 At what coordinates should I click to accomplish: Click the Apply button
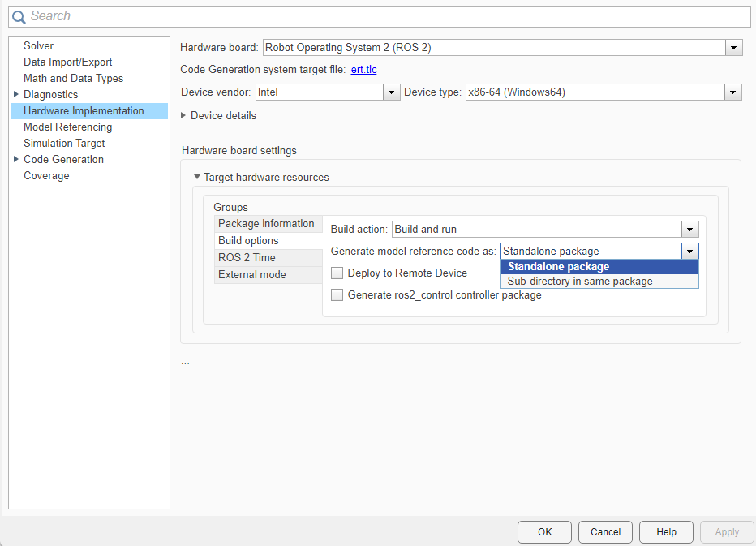[x=726, y=531]
